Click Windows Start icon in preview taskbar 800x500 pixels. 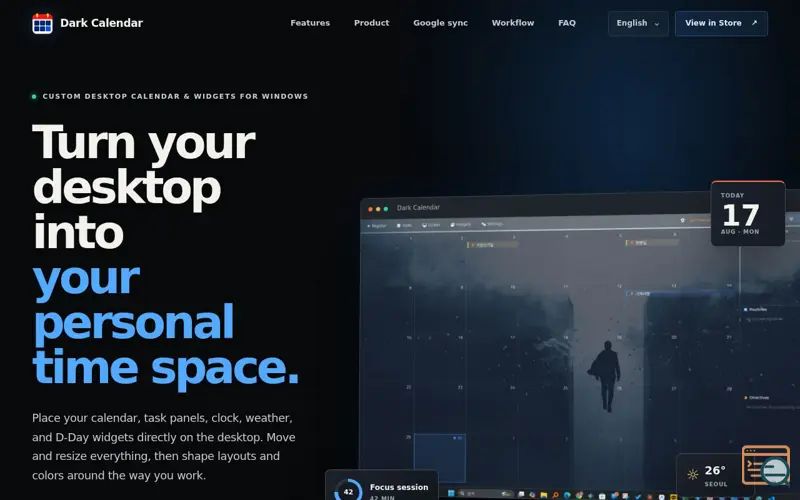(x=451, y=493)
